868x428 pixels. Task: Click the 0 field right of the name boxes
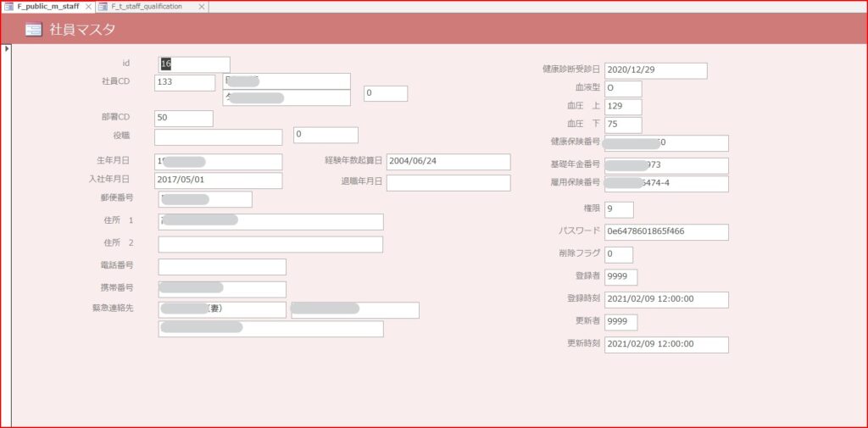tap(386, 93)
